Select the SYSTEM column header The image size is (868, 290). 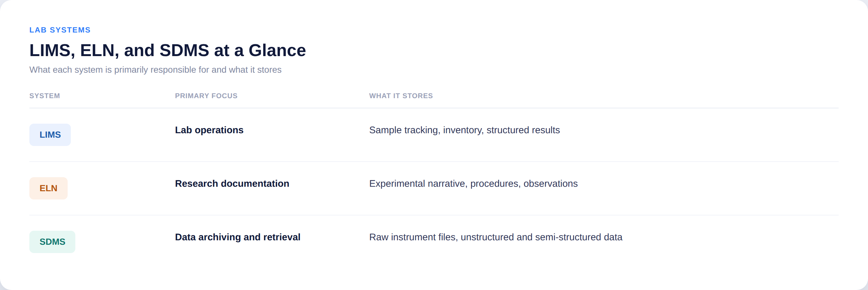coord(44,96)
